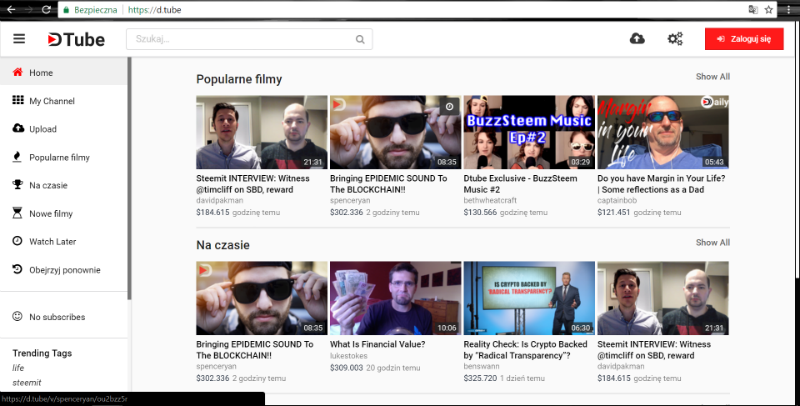Click the lukestokes channel name
The height and width of the screenshot is (406, 800).
coord(348,356)
